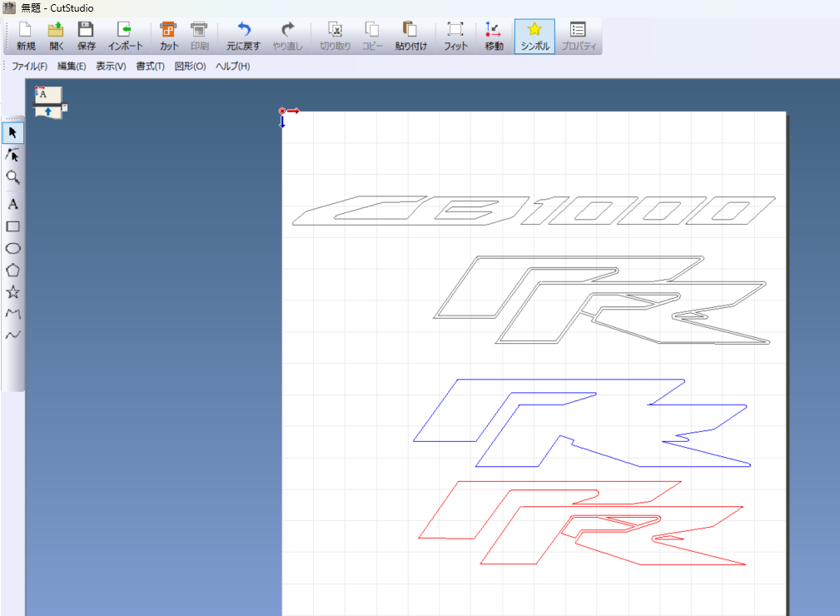840x616 pixels.
Task: Select the polyline drawing tool
Action: click(x=12, y=313)
